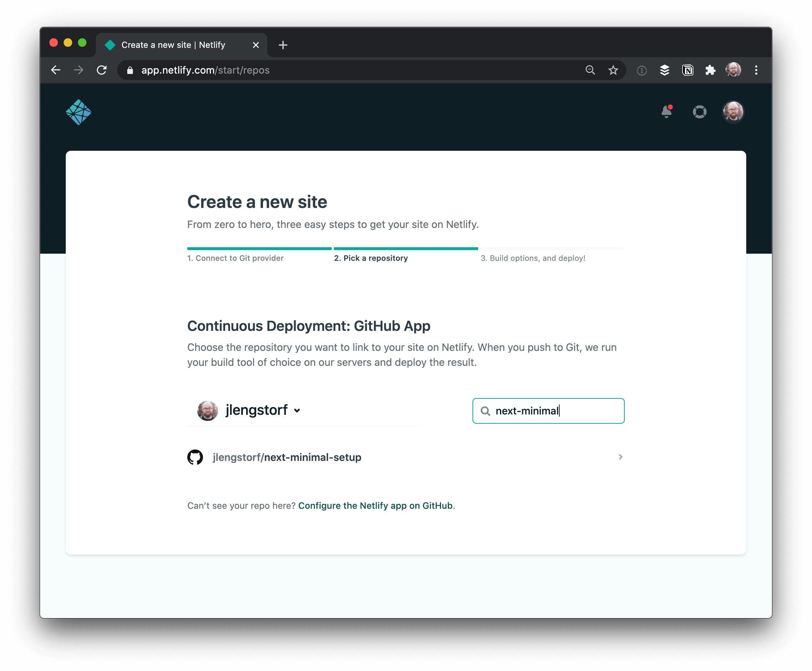Expand the jlengstorf account dropdown
This screenshot has width=812, height=671.
pyautogui.click(x=297, y=411)
